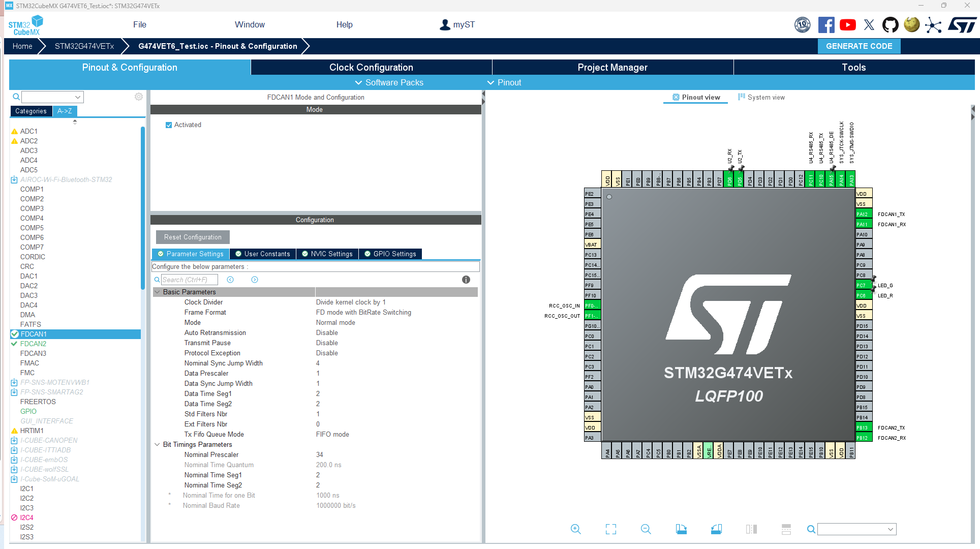Click the GENERATE CODE button
The image size is (980, 549).
coord(859,46)
